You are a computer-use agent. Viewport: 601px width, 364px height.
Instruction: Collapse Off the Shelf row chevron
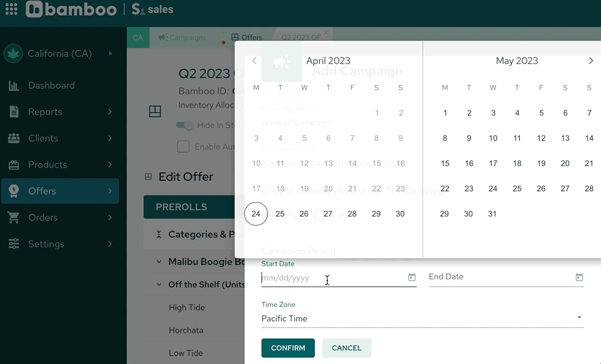159,285
